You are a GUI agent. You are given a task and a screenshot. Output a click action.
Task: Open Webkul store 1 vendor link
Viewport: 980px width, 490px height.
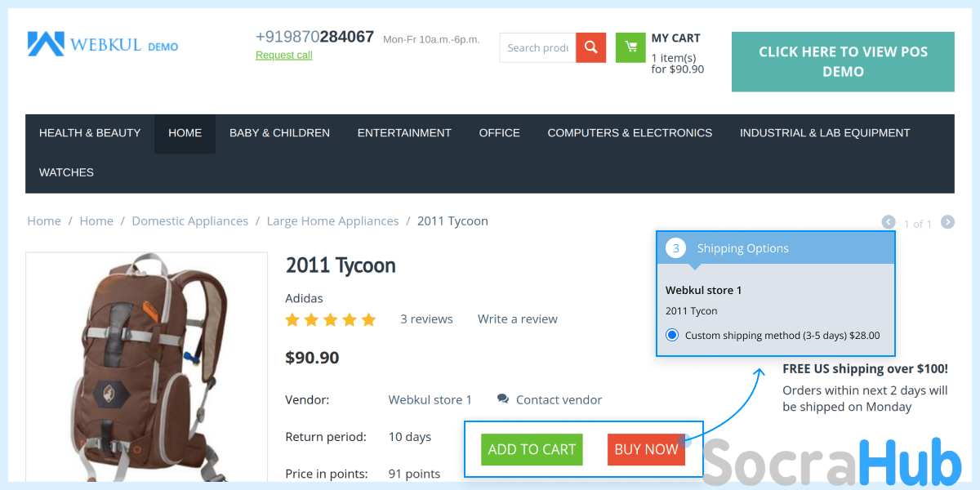tap(430, 400)
